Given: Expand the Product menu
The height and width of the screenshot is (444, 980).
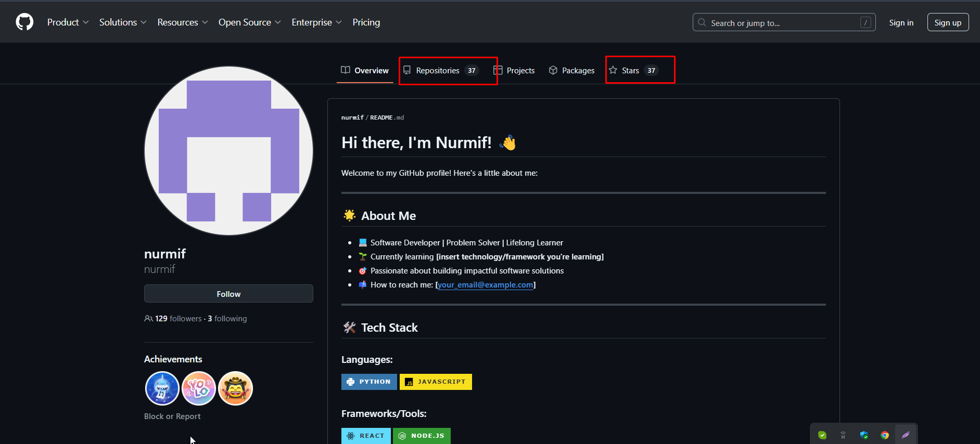Looking at the screenshot, I should [68, 22].
